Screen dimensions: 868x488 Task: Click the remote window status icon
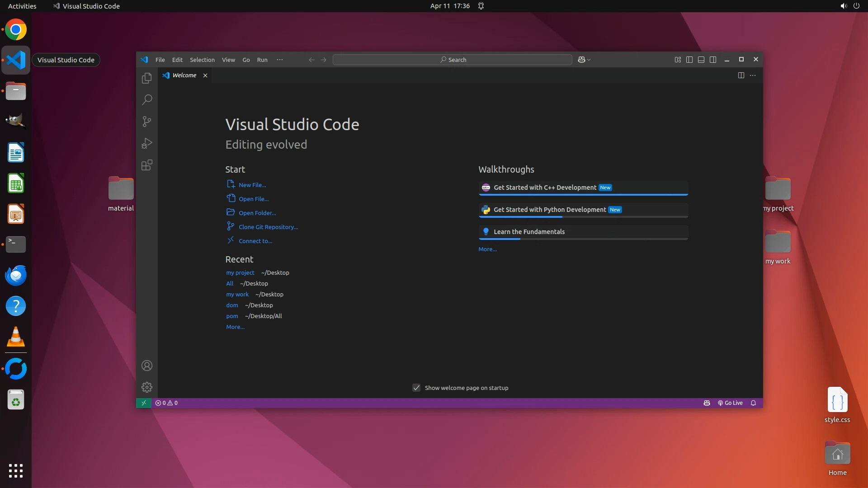(x=143, y=403)
